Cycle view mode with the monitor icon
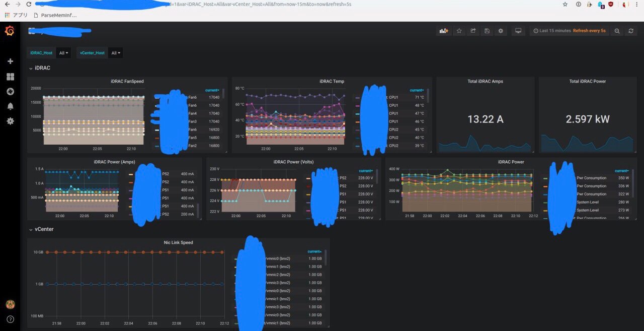Viewport: 644px width, 331px height. coord(518,31)
